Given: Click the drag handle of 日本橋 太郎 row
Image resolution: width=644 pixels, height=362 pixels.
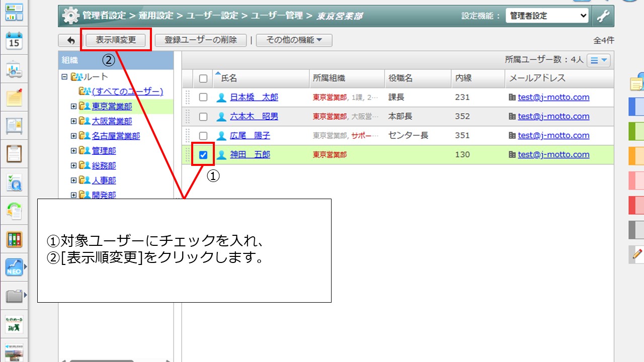Looking at the screenshot, I should point(188,98).
